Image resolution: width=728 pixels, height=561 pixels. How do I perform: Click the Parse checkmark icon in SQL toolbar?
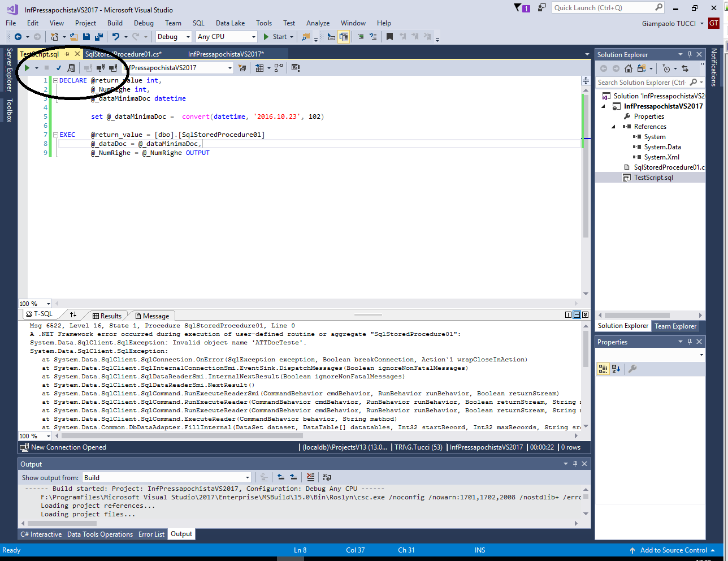click(x=59, y=68)
